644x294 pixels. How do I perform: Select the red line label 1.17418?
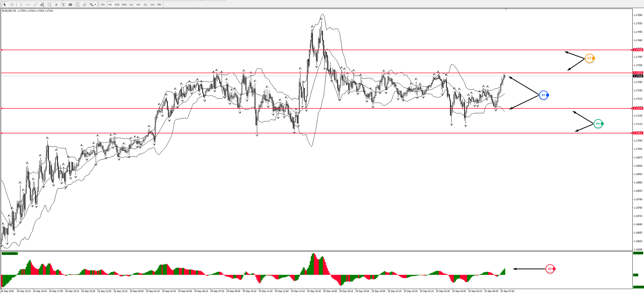click(x=638, y=50)
